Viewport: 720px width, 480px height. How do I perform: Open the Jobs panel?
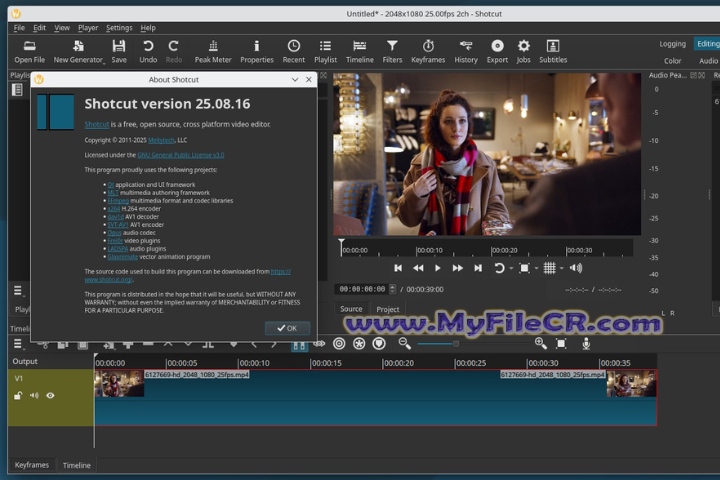pos(523,51)
